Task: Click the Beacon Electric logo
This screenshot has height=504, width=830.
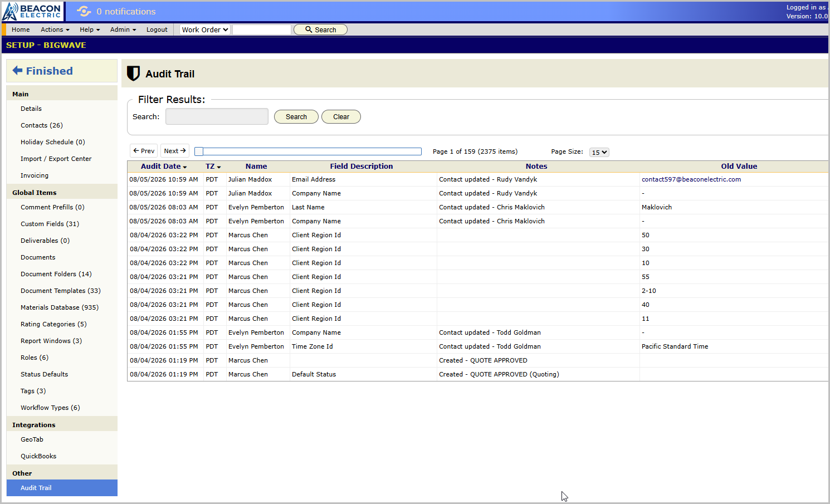Action: point(32,11)
